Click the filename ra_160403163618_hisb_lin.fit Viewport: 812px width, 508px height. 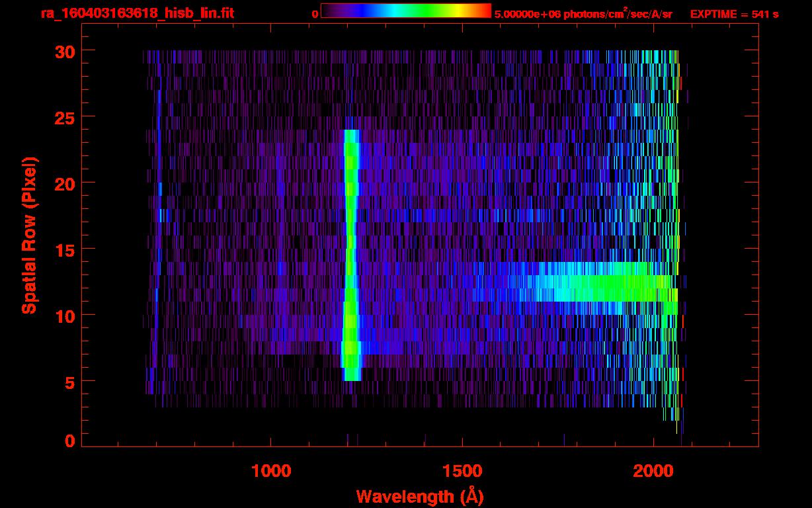[x=137, y=13]
